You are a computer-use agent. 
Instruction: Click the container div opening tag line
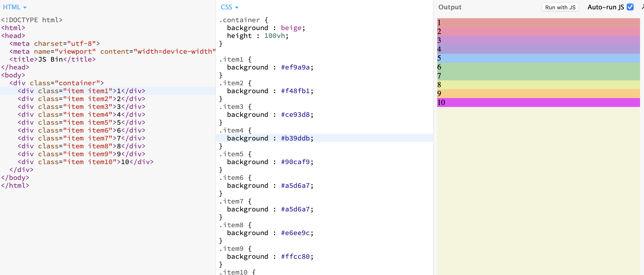[57, 83]
